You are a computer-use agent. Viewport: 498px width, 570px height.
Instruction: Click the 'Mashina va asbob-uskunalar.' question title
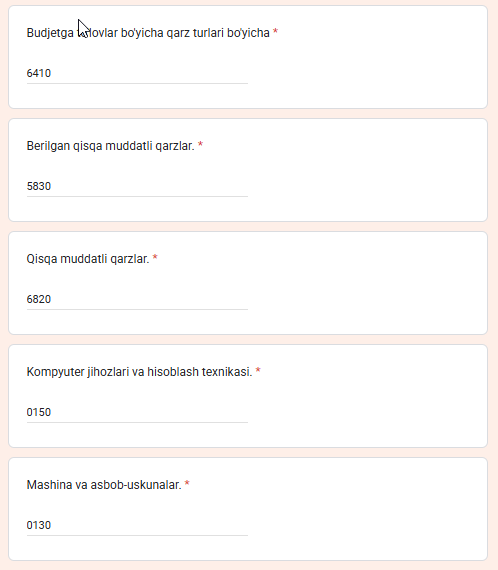pos(104,485)
